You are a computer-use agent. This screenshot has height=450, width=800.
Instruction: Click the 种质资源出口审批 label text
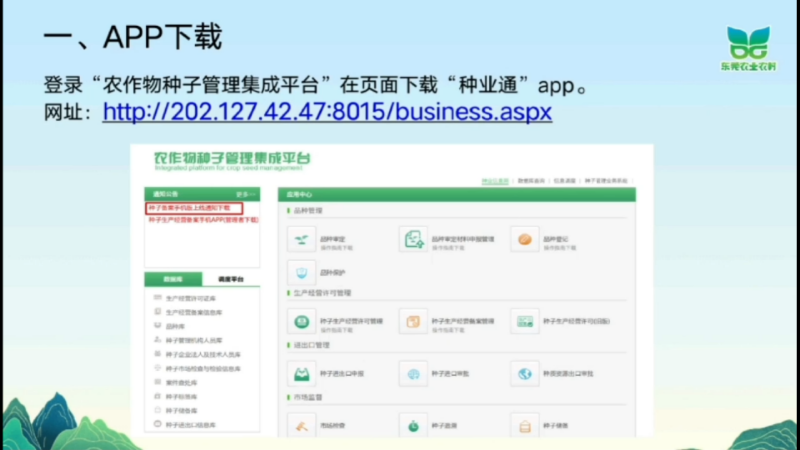(568, 374)
